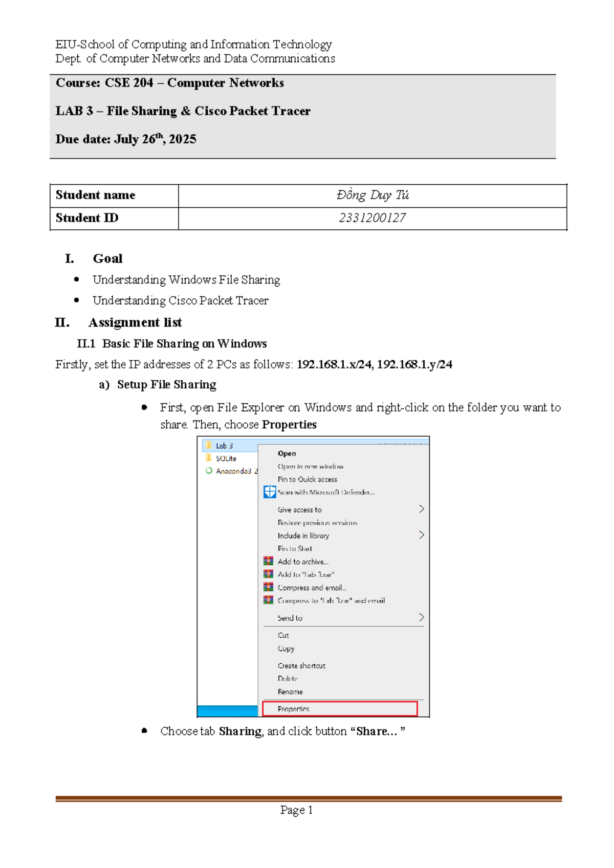Click the II.1 Basic File Sharing subheading

[172, 343]
